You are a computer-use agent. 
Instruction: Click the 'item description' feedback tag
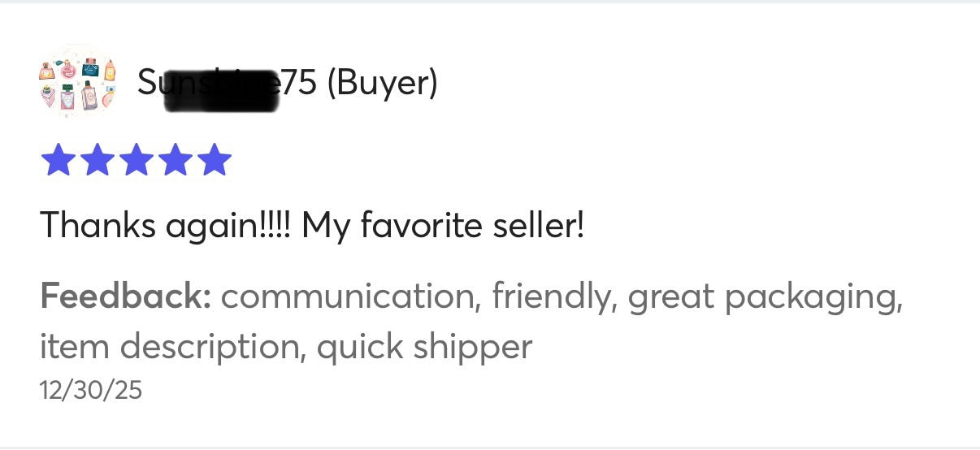[x=170, y=347]
